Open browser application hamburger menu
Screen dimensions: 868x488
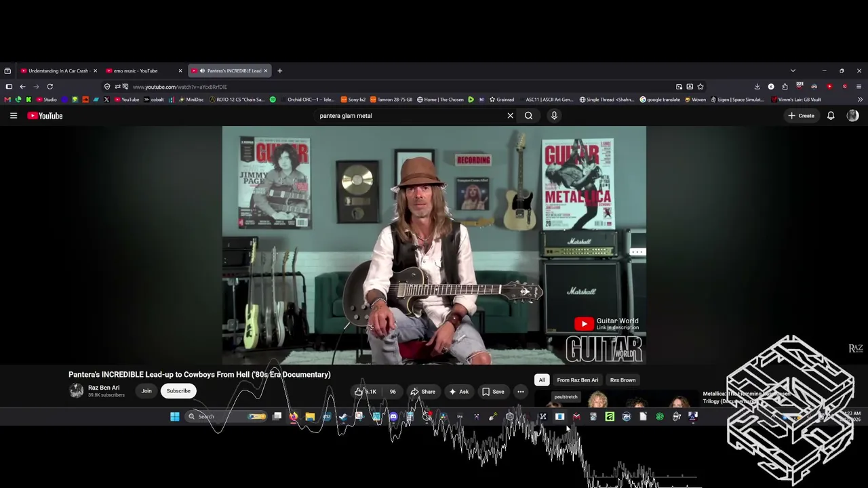(x=859, y=87)
